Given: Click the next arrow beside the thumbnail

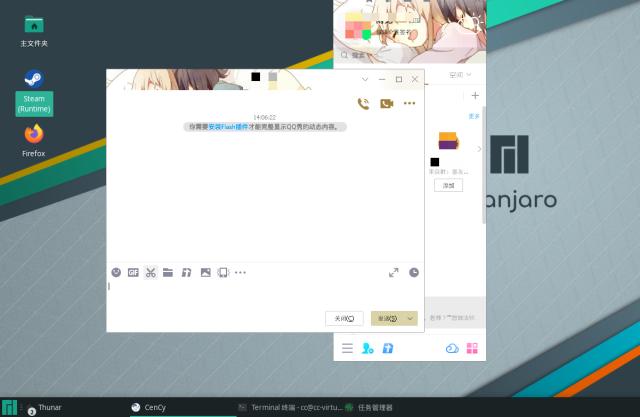Looking at the screenshot, I should coord(479,149).
